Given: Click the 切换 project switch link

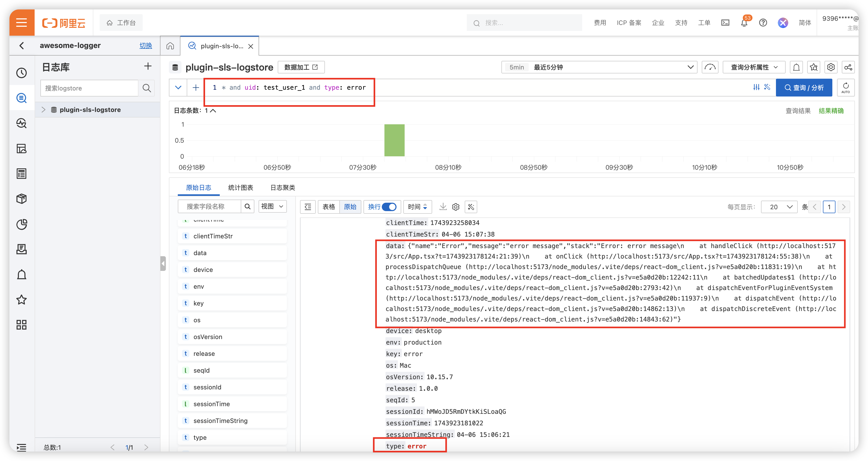Looking at the screenshot, I should coord(146,45).
